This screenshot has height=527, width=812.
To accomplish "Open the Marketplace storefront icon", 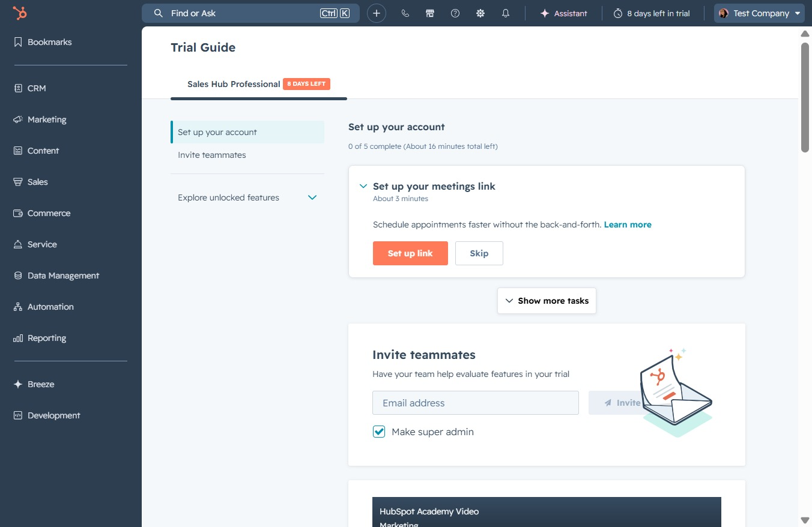I will pos(430,13).
